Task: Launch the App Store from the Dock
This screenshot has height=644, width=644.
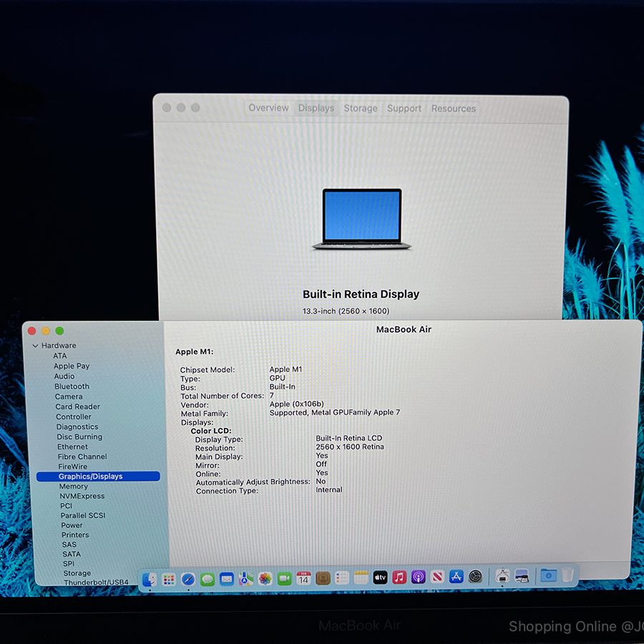Action: point(457,577)
